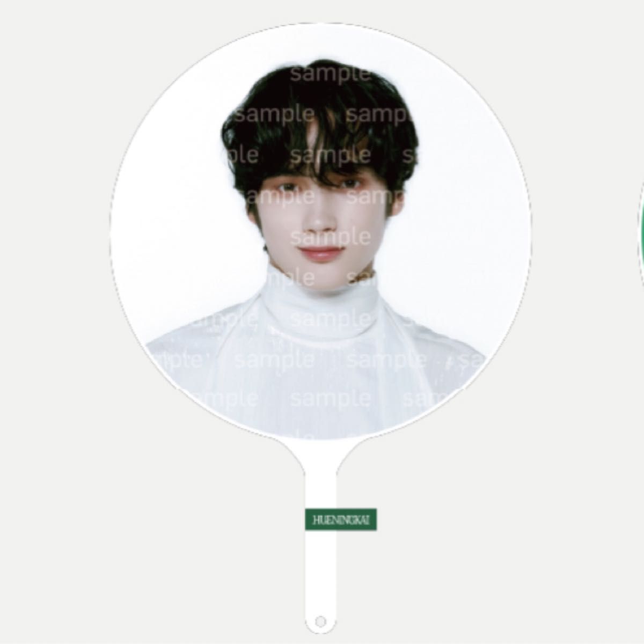The height and width of the screenshot is (644, 644).
Task: Click lowest centered sample watermark in fan
Action: 331,399
